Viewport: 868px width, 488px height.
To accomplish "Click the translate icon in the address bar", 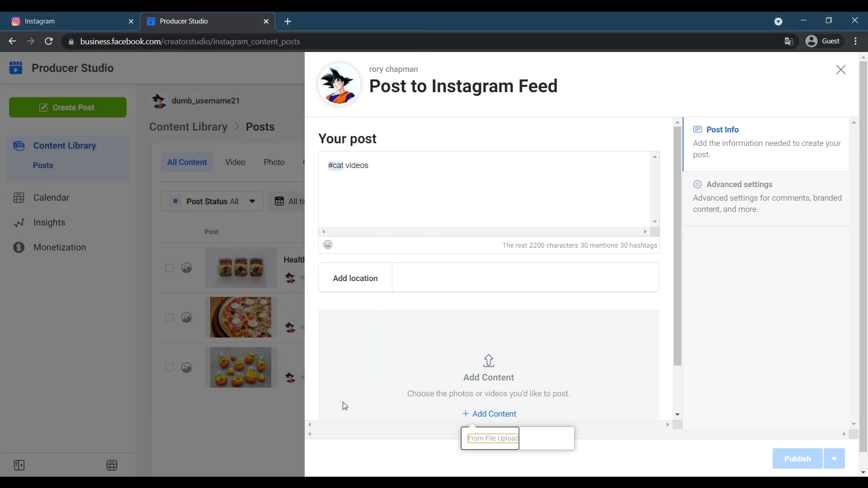I will [x=788, y=41].
